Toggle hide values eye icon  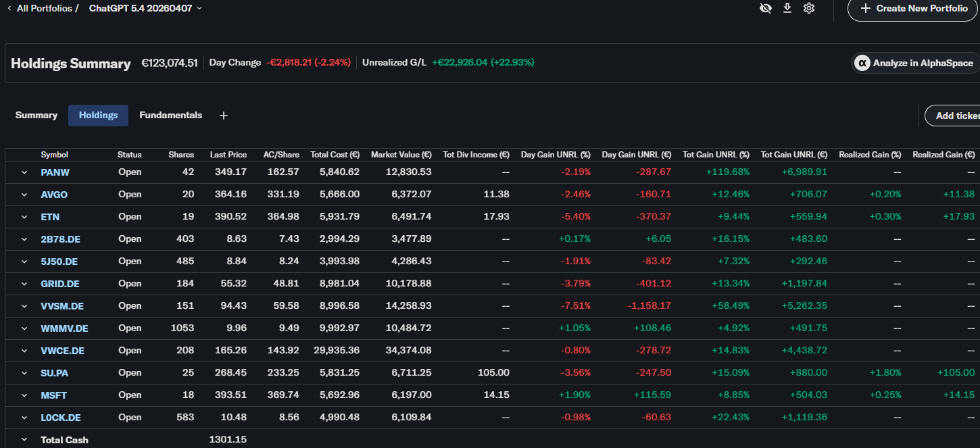click(766, 8)
